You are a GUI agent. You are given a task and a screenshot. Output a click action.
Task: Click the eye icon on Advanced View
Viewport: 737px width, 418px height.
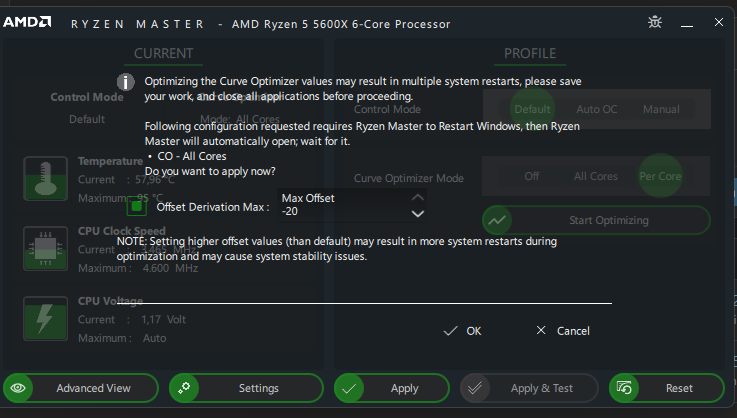pyautogui.click(x=18, y=388)
